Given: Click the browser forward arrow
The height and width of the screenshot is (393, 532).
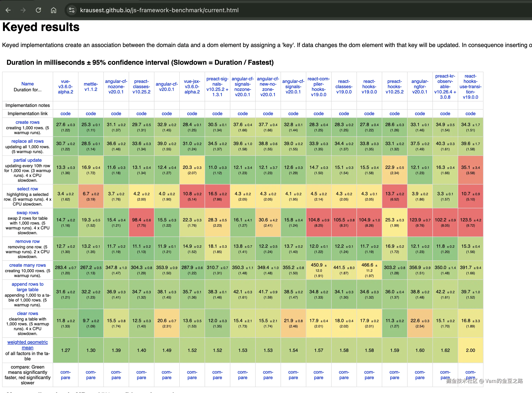Looking at the screenshot, I should (x=23, y=10).
